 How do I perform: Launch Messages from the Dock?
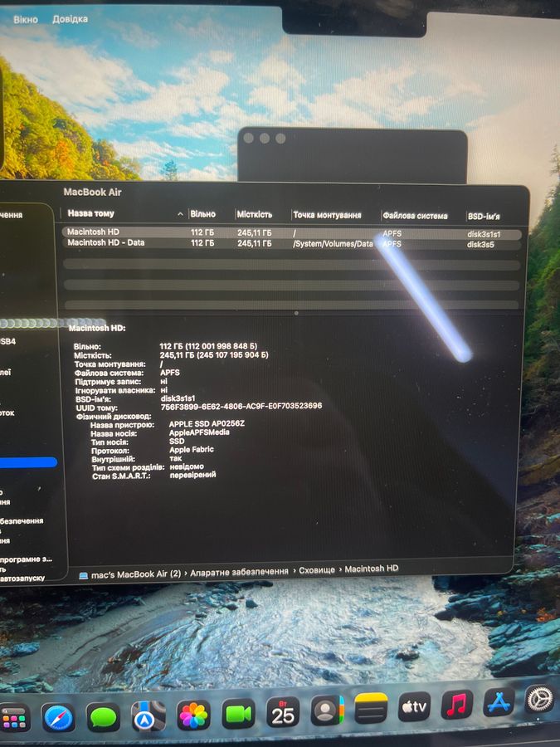point(104,716)
